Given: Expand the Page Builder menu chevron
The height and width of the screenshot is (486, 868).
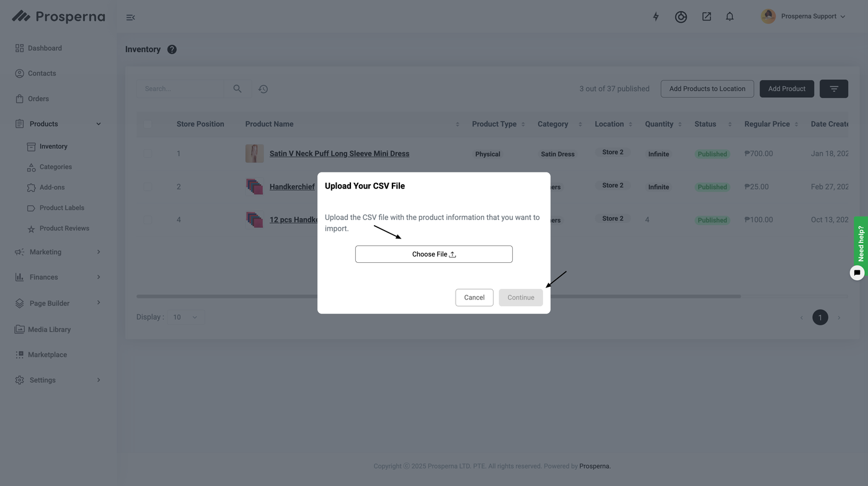Looking at the screenshot, I should [99, 303].
